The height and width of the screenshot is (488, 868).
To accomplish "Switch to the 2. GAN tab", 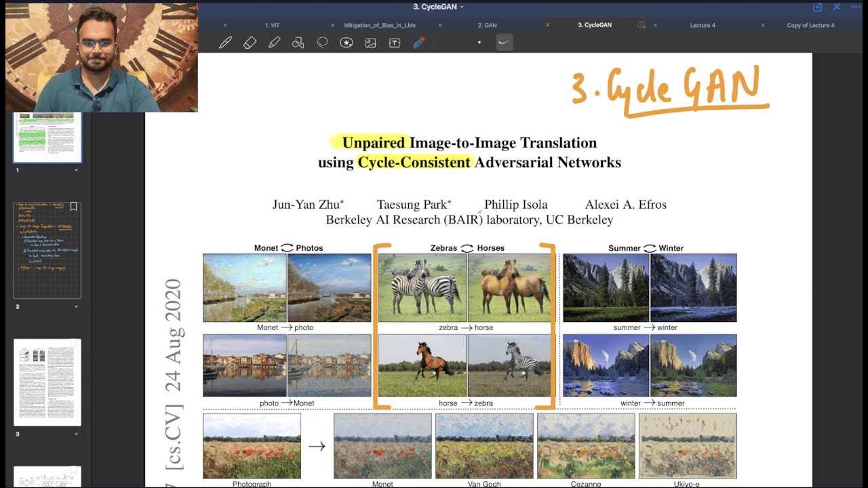I will coord(487,25).
